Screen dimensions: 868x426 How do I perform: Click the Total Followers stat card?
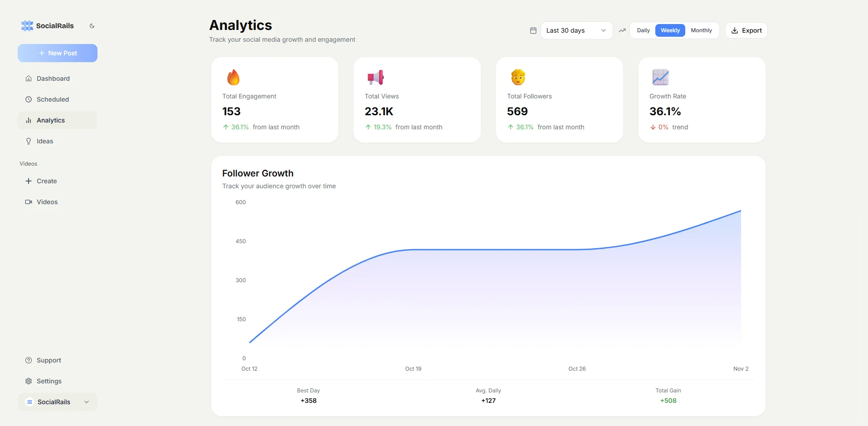coord(559,100)
